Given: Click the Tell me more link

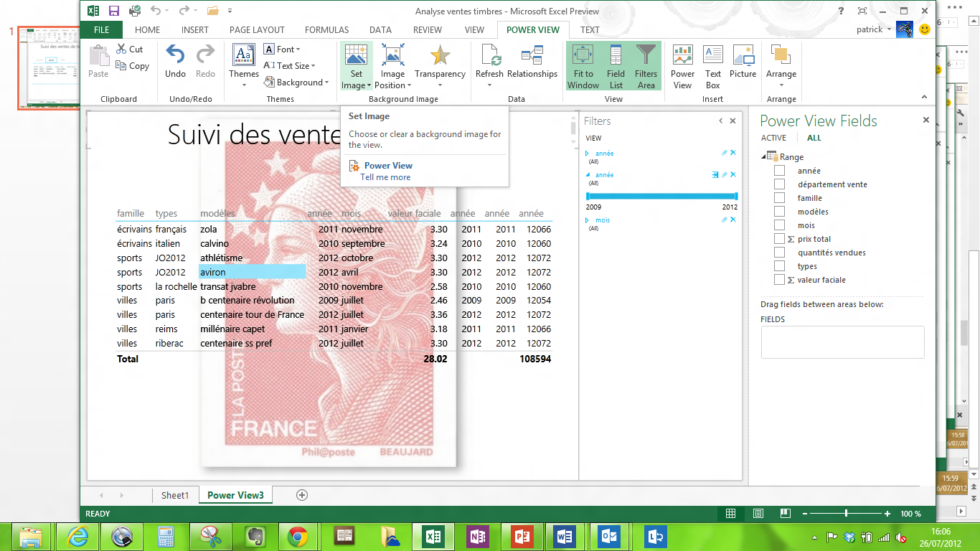Looking at the screenshot, I should click(x=385, y=177).
